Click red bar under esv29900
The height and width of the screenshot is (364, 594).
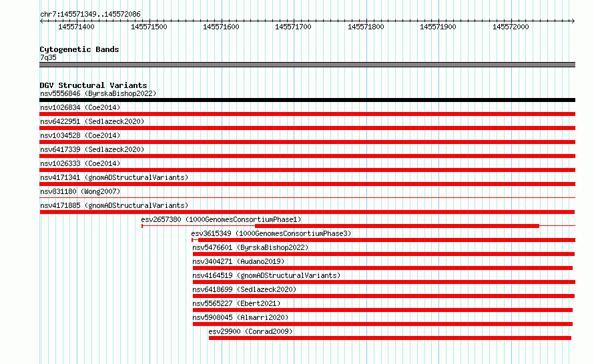coord(390,338)
